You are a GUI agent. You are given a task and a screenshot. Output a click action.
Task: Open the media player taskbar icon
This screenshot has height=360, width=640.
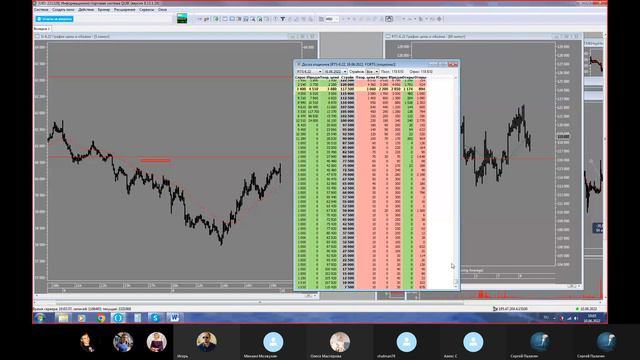point(82,318)
